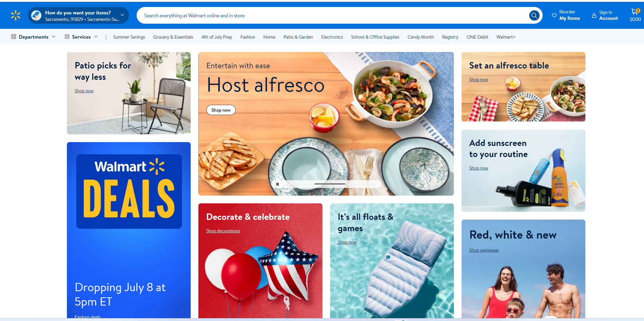Click the heart Reorder My Items icon
Screen dimensions: 644x321
click(554, 15)
